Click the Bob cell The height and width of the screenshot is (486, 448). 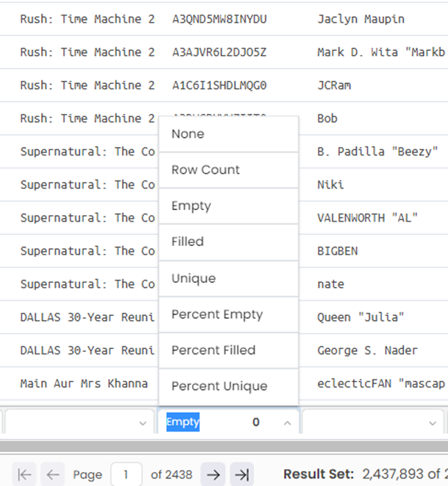coord(327,119)
